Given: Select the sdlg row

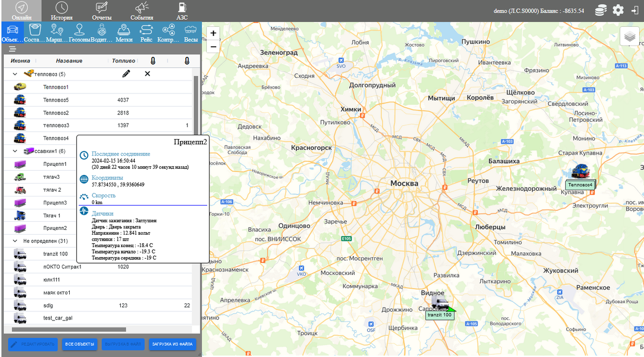Looking at the screenshot, I should click(x=98, y=305).
